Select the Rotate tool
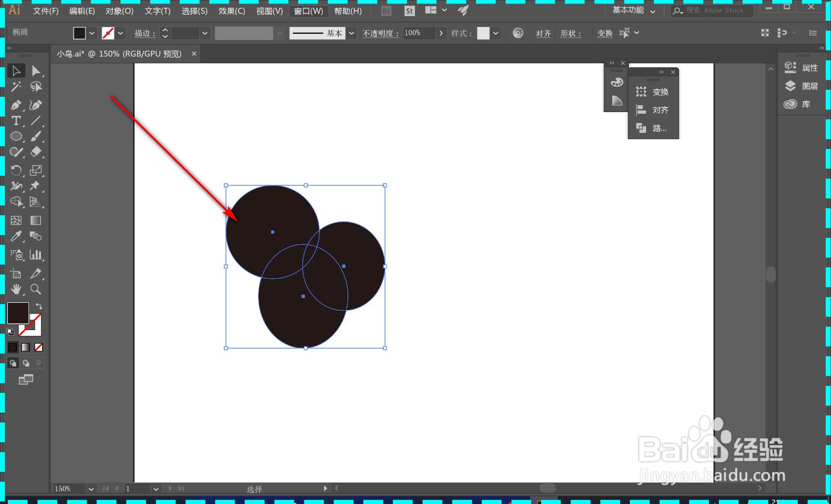 [16, 170]
